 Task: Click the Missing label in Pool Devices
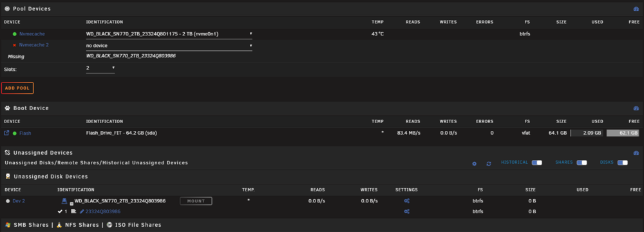click(x=16, y=56)
